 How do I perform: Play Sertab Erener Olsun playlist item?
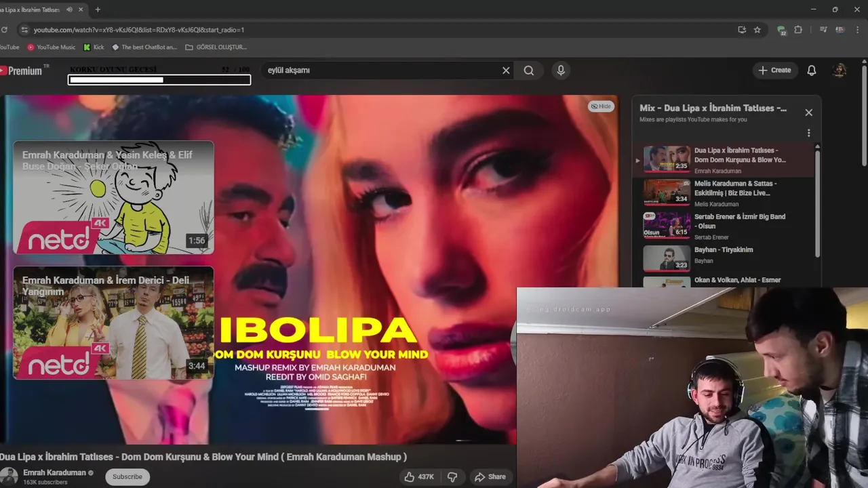coord(723,226)
